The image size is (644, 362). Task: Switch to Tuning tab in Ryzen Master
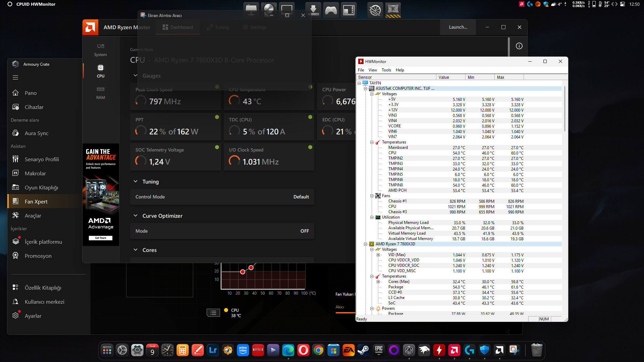coord(218,27)
